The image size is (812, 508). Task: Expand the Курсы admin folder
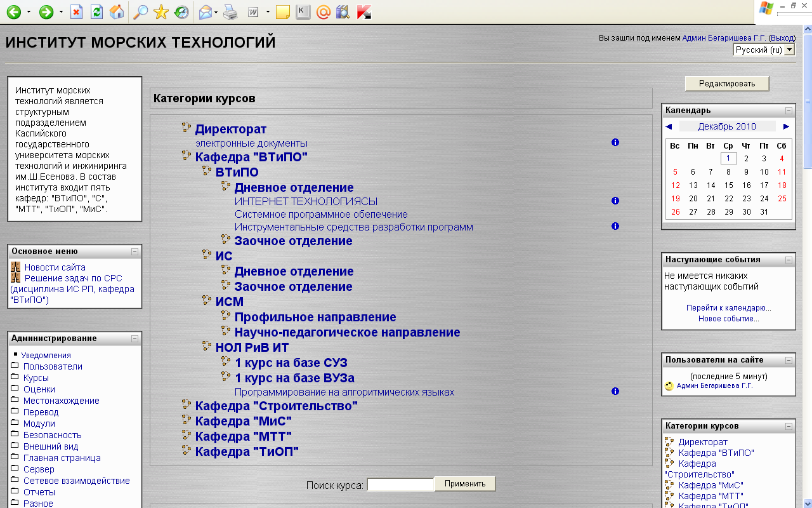(15, 377)
